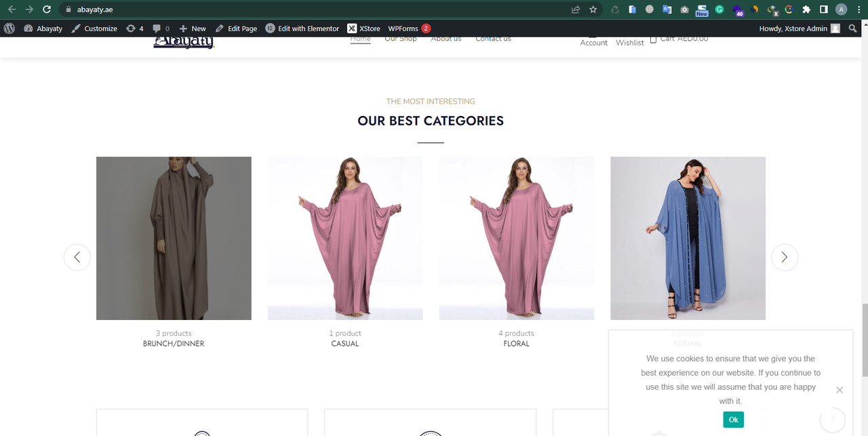Click the Abayaty site logo

[x=183, y=42]
